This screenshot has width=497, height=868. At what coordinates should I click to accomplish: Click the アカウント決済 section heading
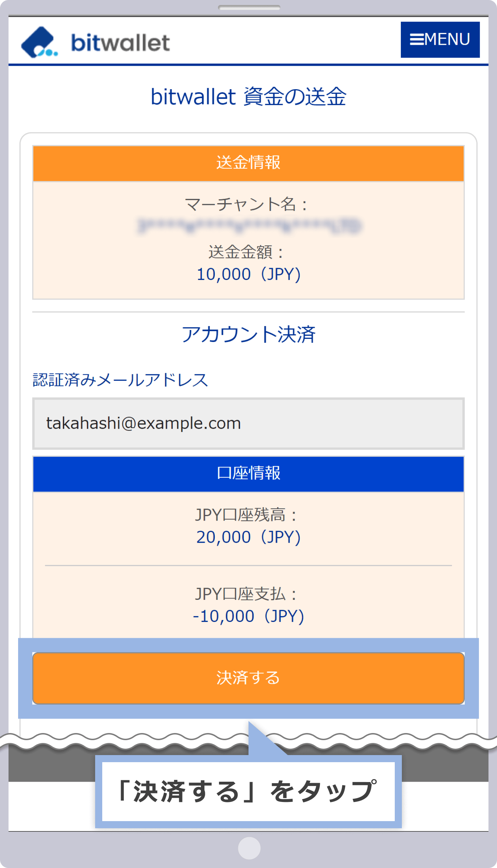pyautogui.click(x=248, y=333)
